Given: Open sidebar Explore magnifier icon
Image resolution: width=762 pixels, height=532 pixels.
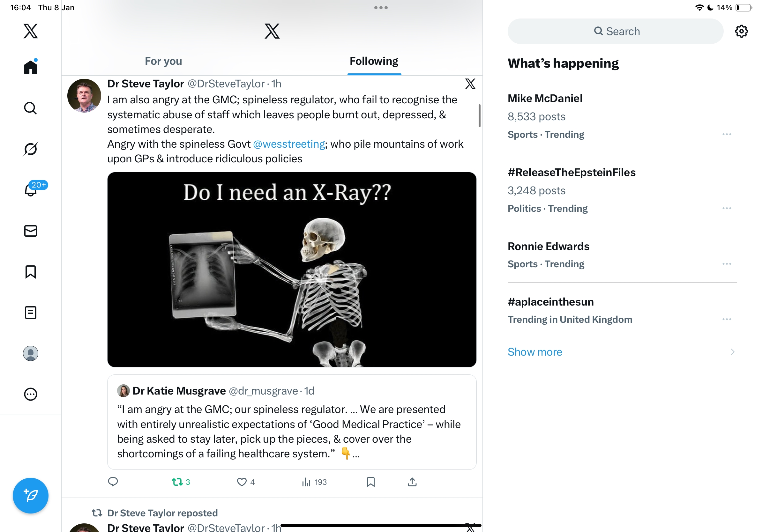Looking at the screenshot, I should click(31, 108).
